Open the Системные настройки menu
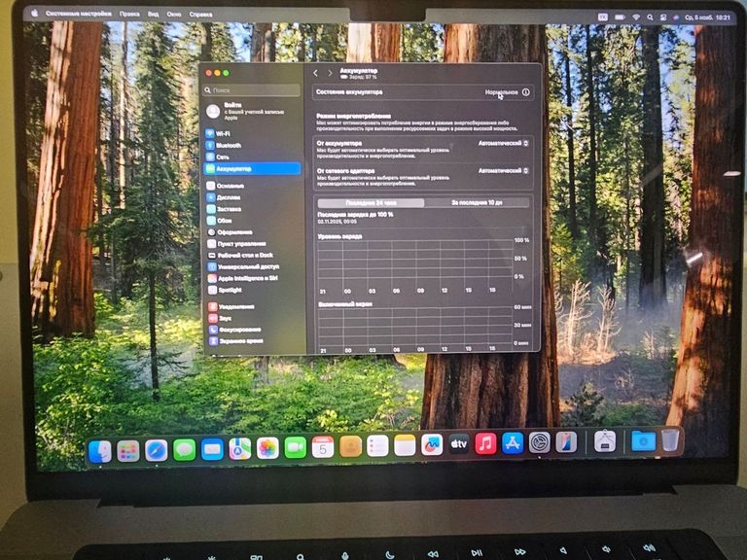 tap(79, 14)
